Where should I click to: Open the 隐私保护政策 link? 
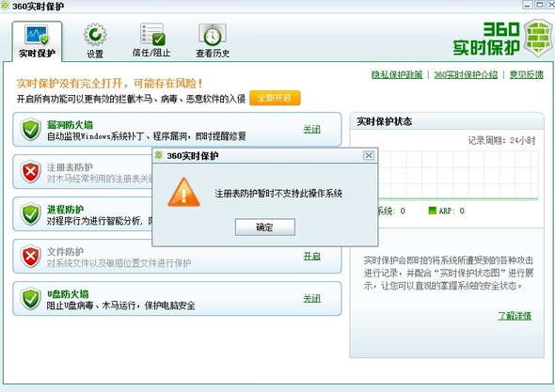[397, 74]
